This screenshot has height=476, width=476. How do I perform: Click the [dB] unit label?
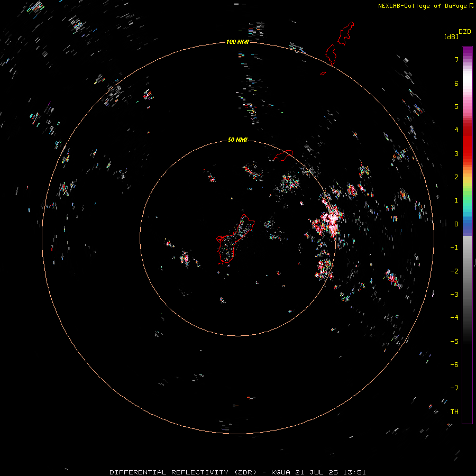point(452,36)
